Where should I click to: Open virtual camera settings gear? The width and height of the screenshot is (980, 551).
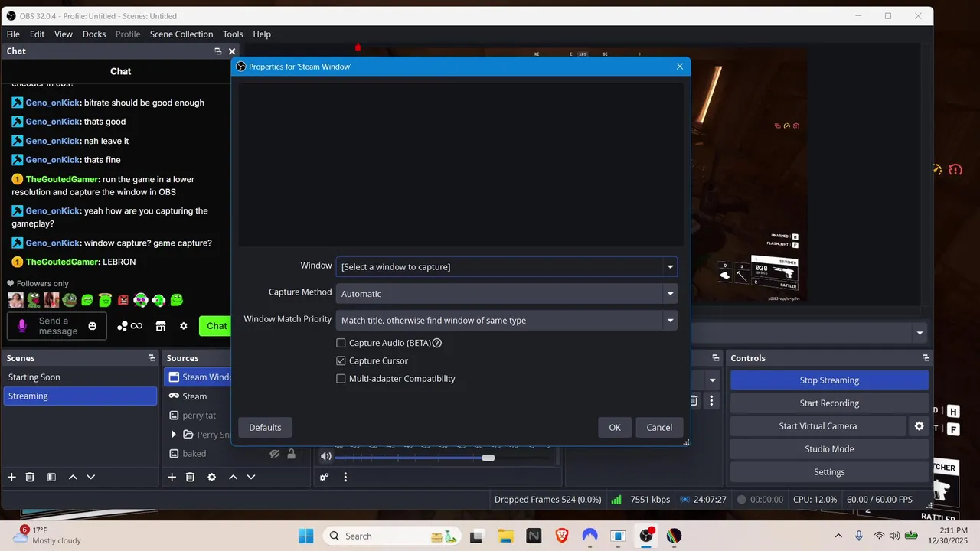pos(919,426)
